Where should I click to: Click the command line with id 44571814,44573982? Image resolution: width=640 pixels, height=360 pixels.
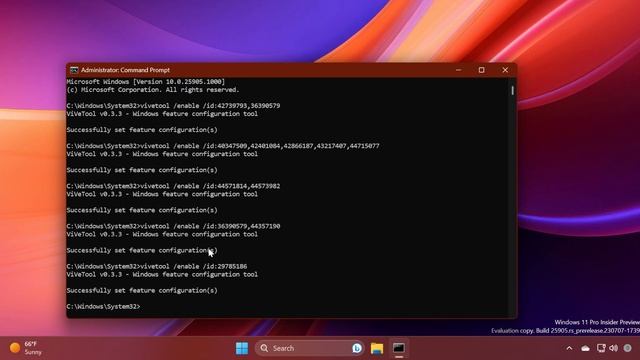click(x=173, y=186)
